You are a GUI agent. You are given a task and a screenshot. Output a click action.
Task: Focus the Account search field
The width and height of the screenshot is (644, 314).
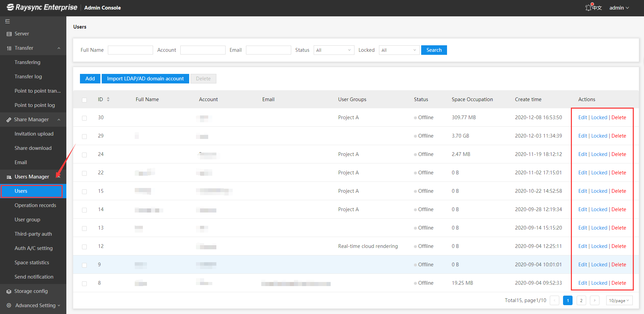pos(203,50)
